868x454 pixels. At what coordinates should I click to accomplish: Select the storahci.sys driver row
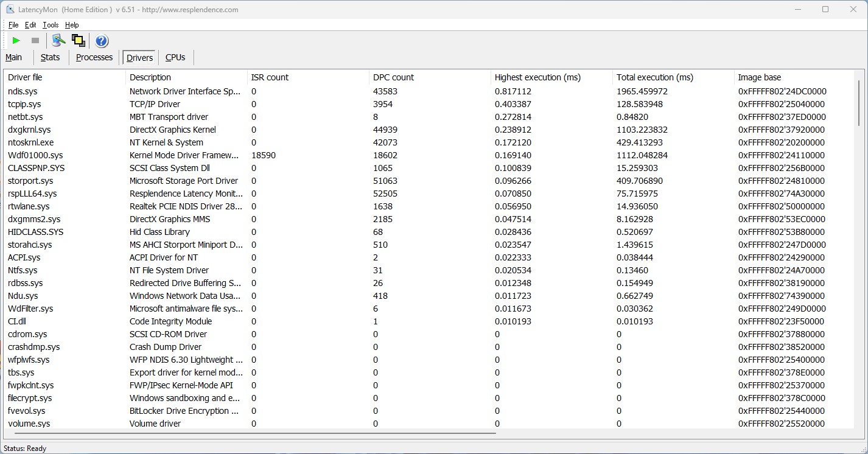point(429,245)
